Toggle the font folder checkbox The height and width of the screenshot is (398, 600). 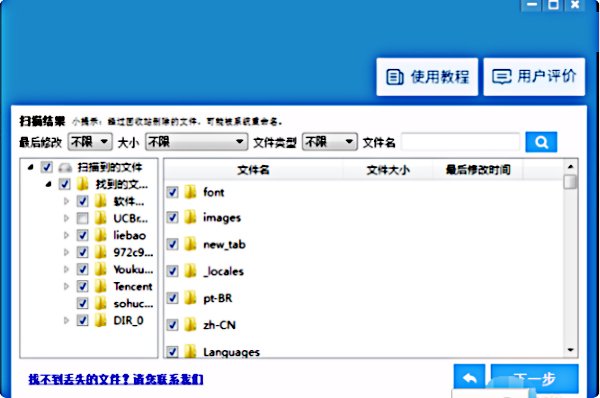172,192
